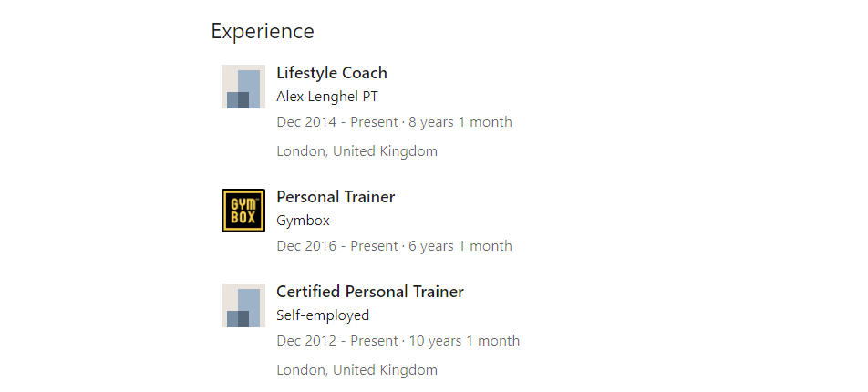Click the 6 years 1 month duration

coord(460,246)
